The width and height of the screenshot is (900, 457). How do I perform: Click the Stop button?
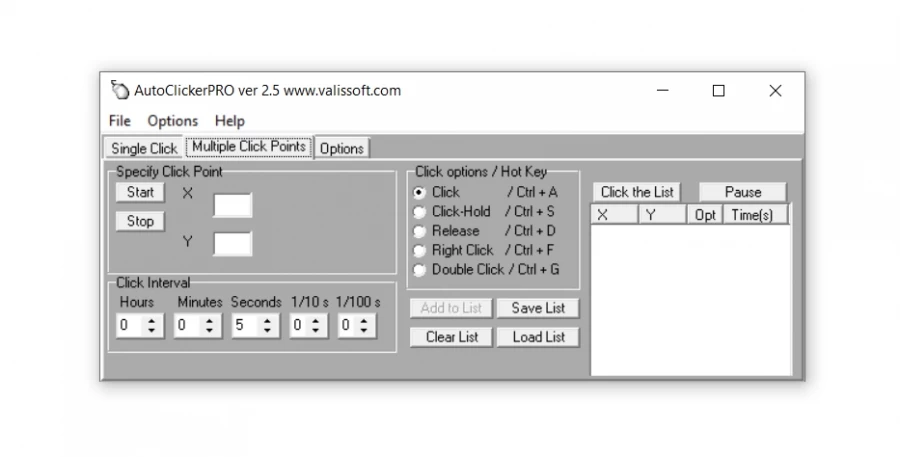pos(140,222)
